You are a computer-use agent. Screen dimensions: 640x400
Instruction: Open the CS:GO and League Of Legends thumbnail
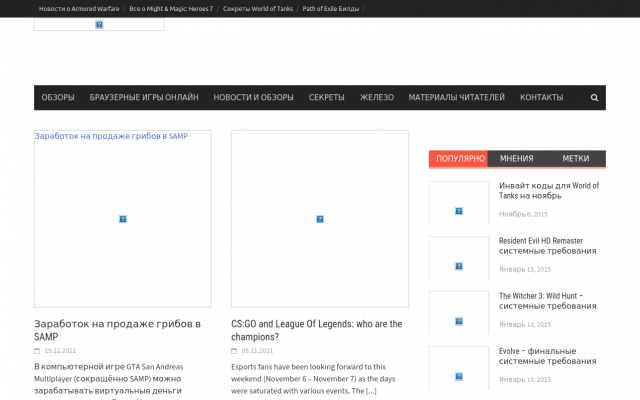[320, 219]
